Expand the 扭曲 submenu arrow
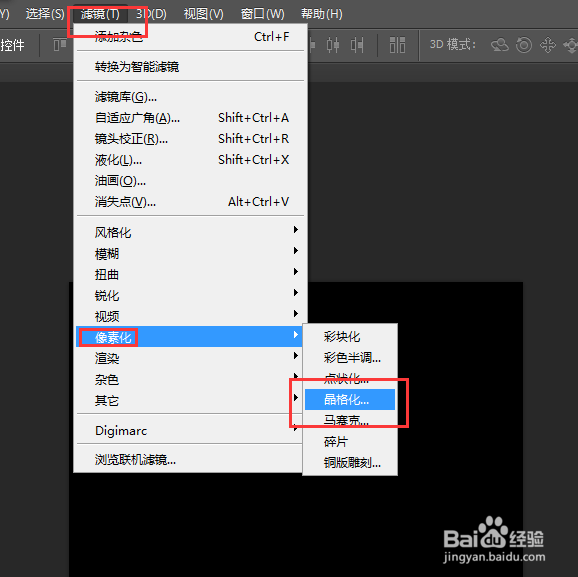 296,272
